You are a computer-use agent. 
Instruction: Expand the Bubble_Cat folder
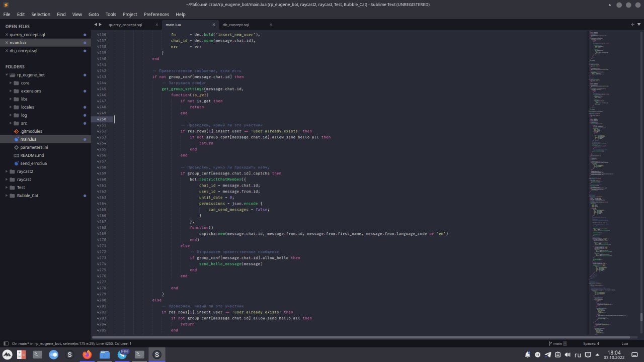coord(6,196)
